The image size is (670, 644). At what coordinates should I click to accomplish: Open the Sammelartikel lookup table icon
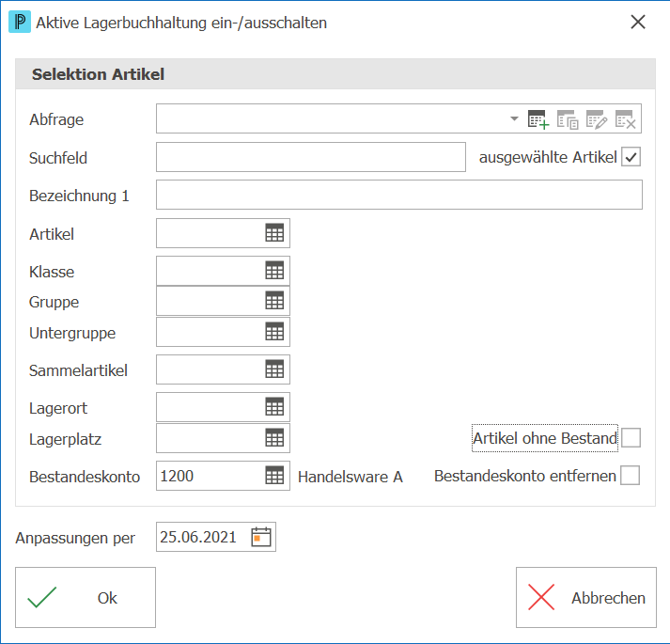[x=274, y=369]
